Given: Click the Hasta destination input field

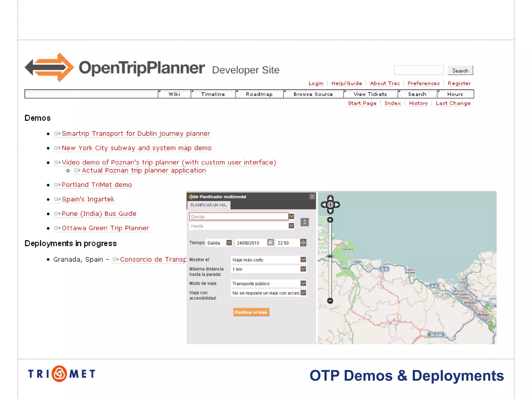Looking at the screenshot, I should (239, 226).
